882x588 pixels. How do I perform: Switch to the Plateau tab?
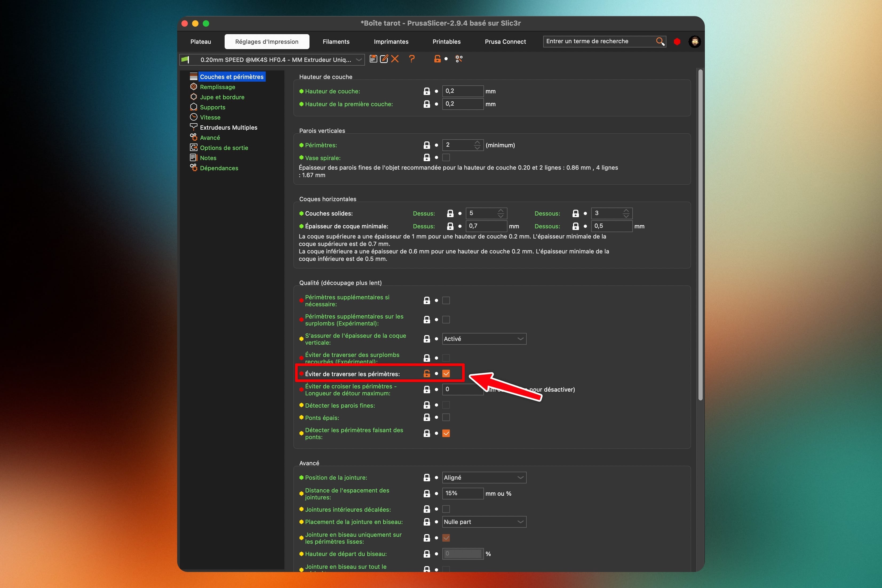[x=201, y=42]
